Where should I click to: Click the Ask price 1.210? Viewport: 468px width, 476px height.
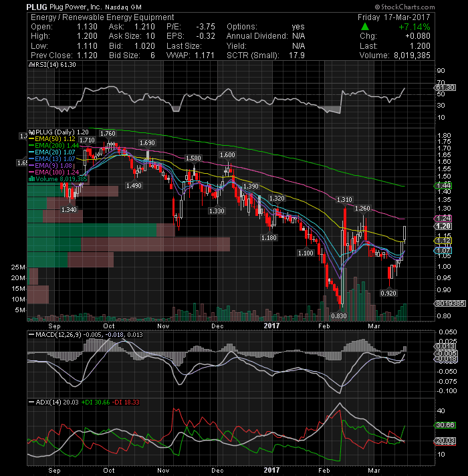click(x=144, y=27)
